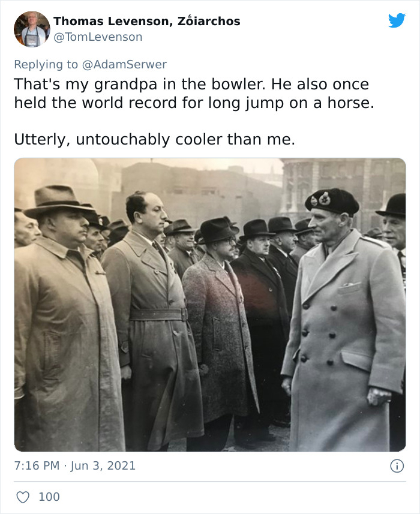Image resolution: width=420 pixels, height=514 pixels.
Task: Click the heart icon to like the tweet
Action: (x=23, y=497)
